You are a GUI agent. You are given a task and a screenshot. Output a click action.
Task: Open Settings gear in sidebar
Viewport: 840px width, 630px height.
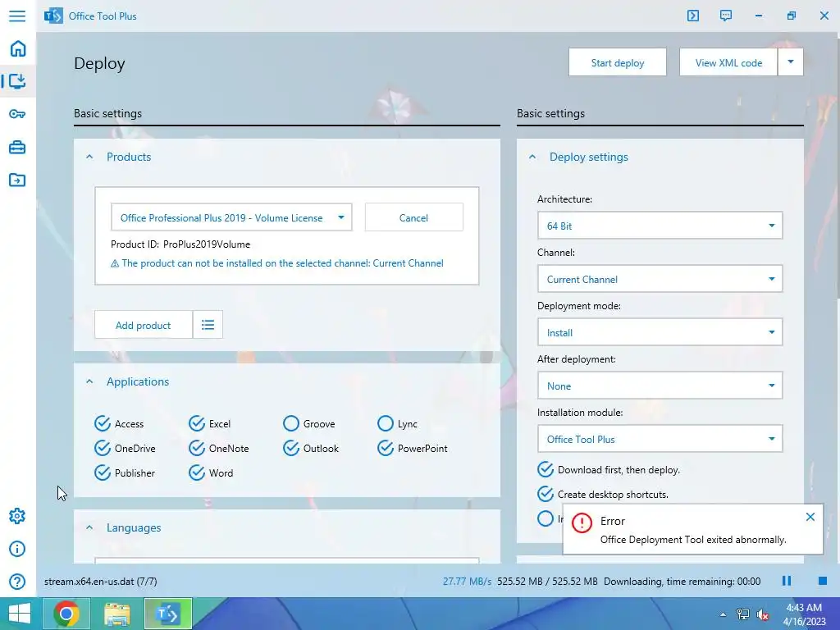(x=17, y=516)
